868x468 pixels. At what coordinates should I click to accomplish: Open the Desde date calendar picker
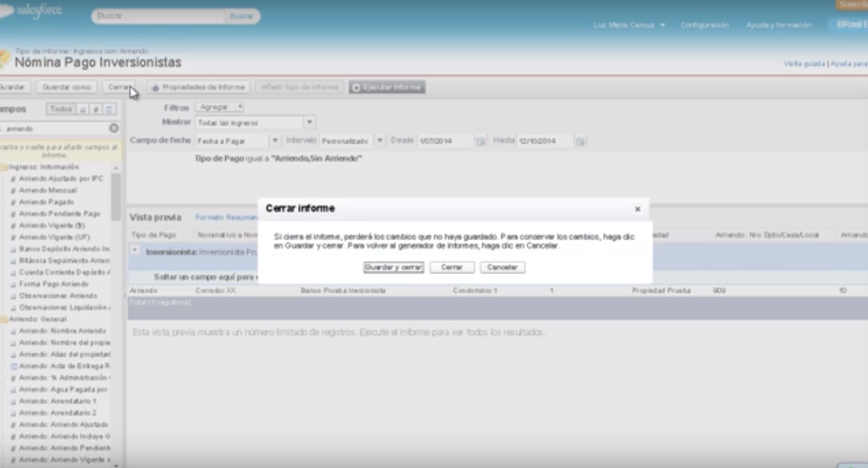pyautogui.click(x=480, y=141)
